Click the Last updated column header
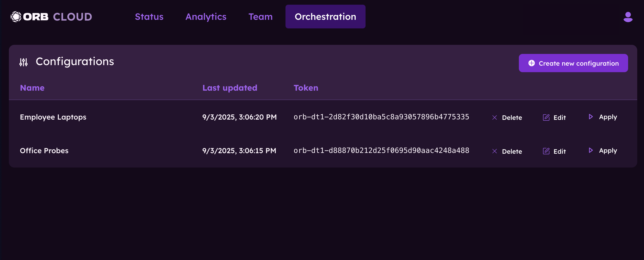Screen dimensions: 644x260 click(x=230, y=88)
